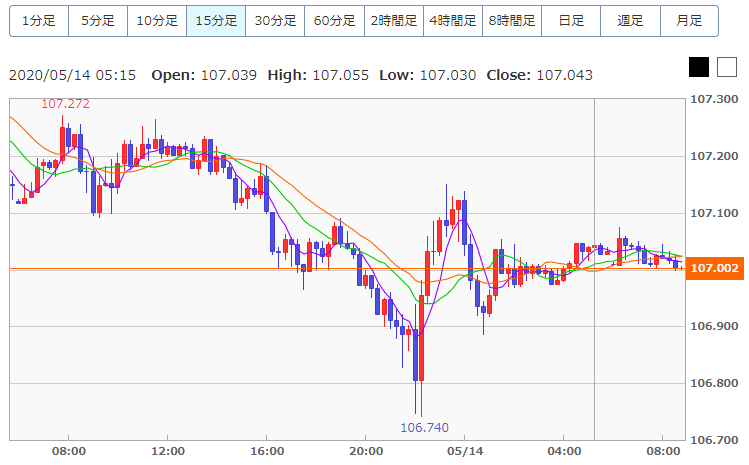Switch chart to 30分足
This screenshot has width=749, height=465.
coord(275,21)
